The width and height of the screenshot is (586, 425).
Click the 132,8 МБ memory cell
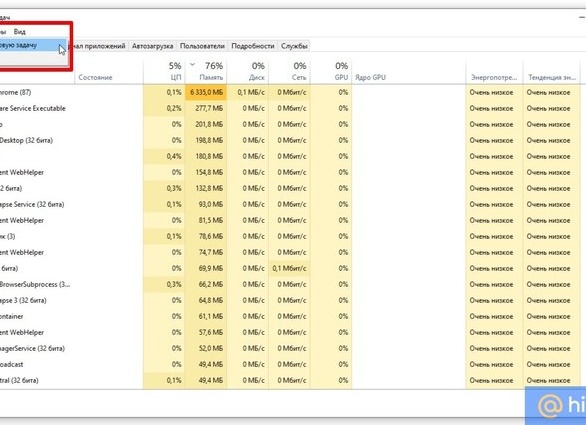[206, 188]
